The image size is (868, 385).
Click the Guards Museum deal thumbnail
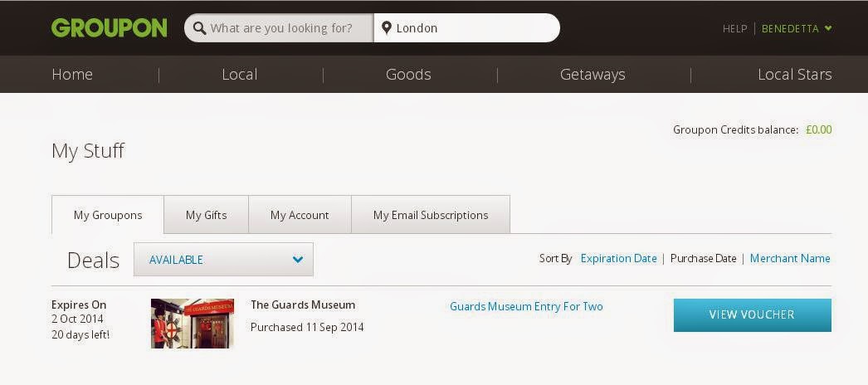coord(192,323)
